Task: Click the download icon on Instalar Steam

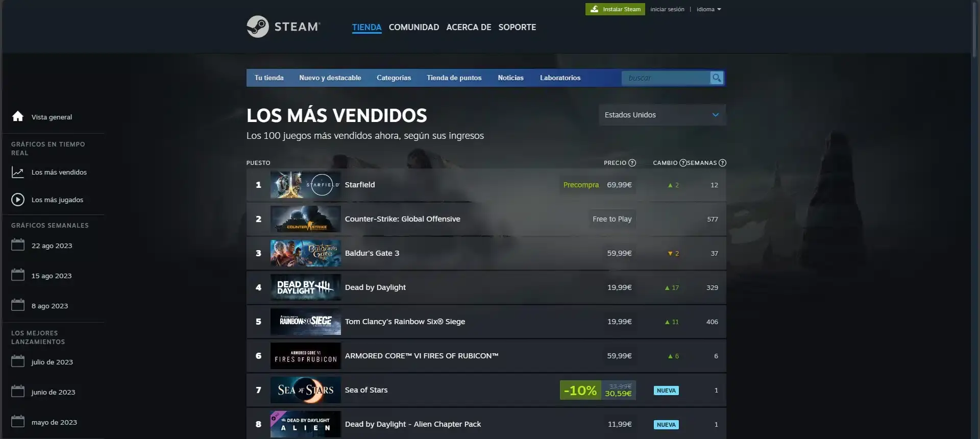Action: [x=594, y=9]
